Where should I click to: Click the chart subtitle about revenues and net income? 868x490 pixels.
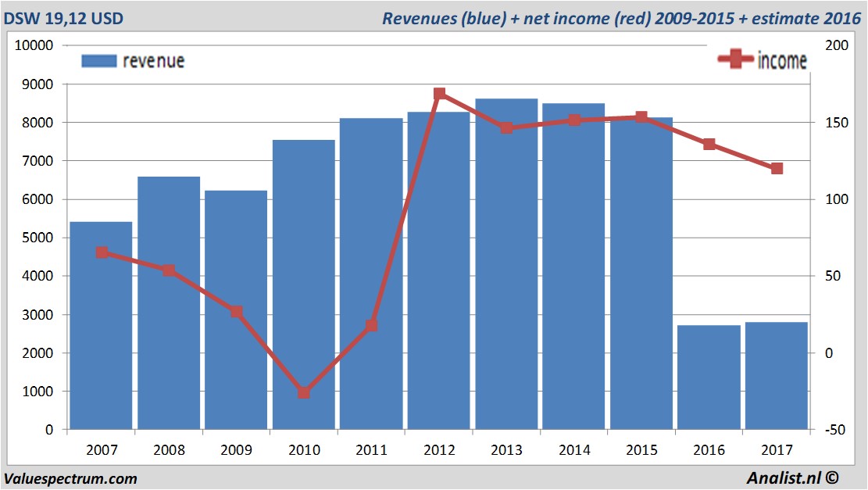pyautogui.click(x=622, y=18)
